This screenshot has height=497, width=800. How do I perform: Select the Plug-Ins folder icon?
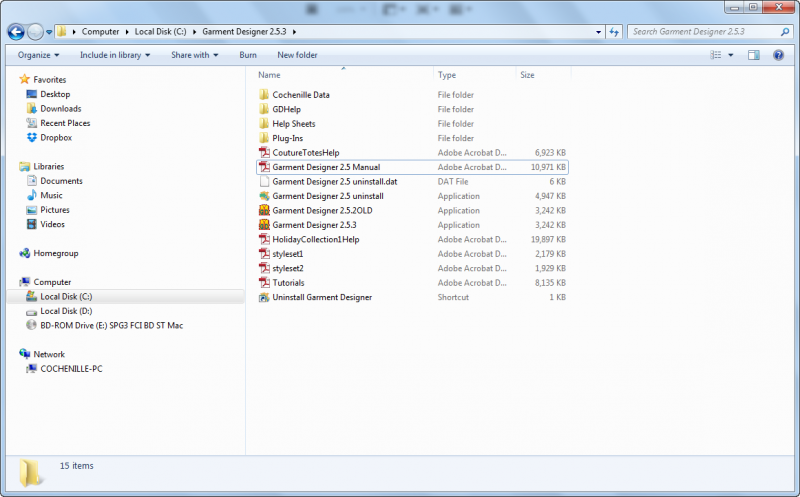[264, 138]
